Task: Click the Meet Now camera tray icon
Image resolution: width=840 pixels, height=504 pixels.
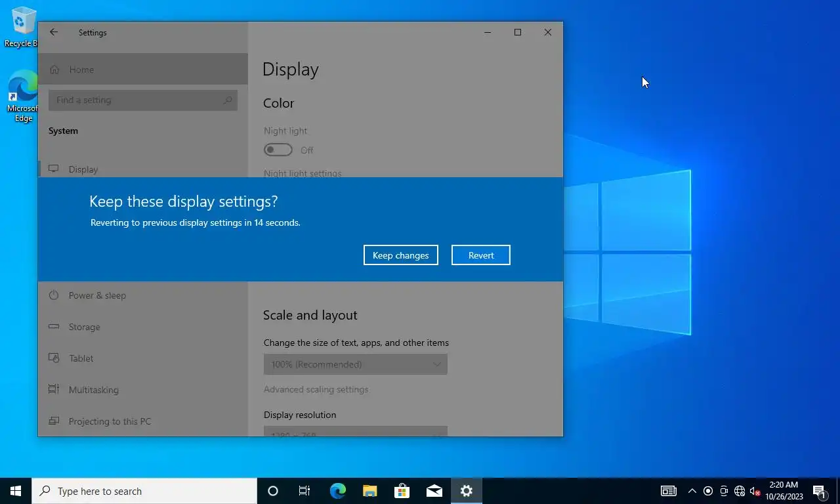Action: coord(724,491)
